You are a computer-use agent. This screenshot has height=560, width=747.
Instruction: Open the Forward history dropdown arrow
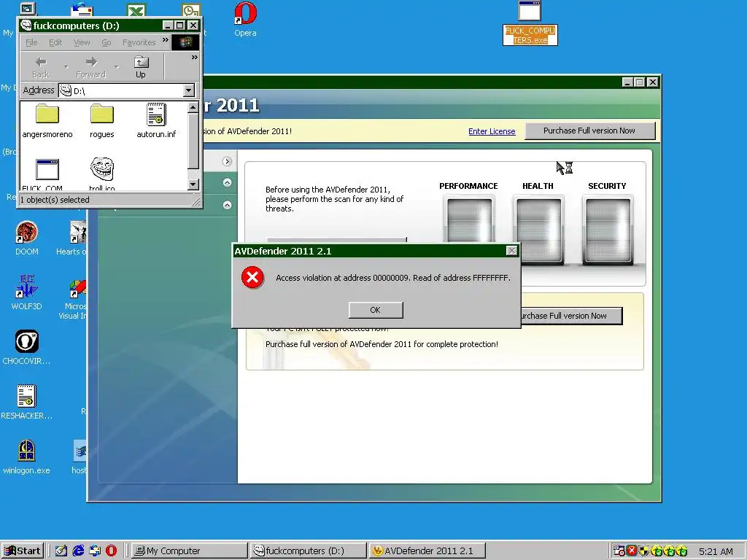coord(117,67)
